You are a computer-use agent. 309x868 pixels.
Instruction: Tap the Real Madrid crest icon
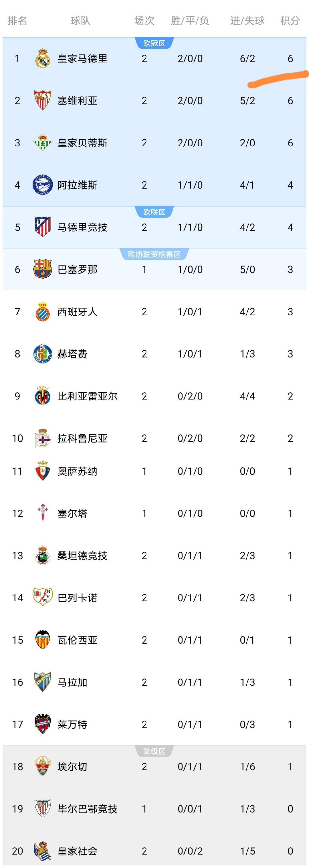pyautogui.click(x=42, y=58)
